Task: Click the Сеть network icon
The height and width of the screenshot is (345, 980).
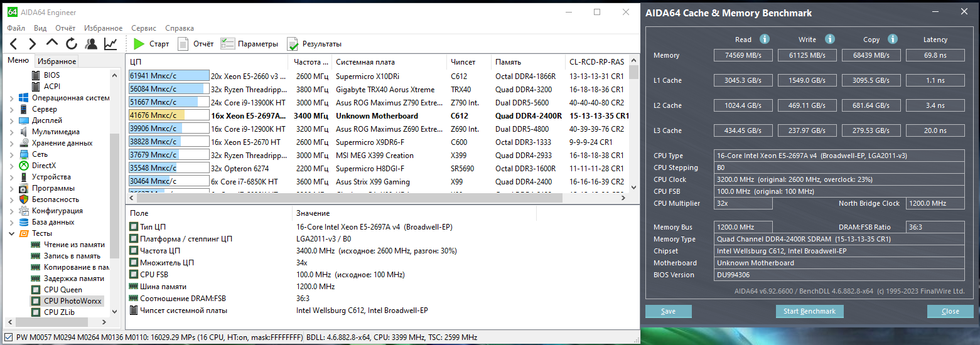Action: (23, 154)
